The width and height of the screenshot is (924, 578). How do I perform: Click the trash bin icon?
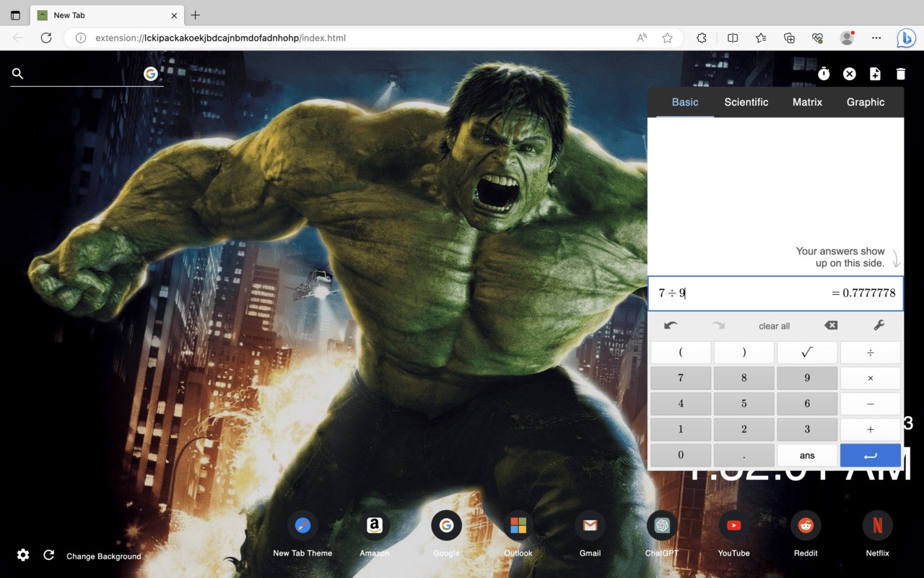(x=900, y=74)
